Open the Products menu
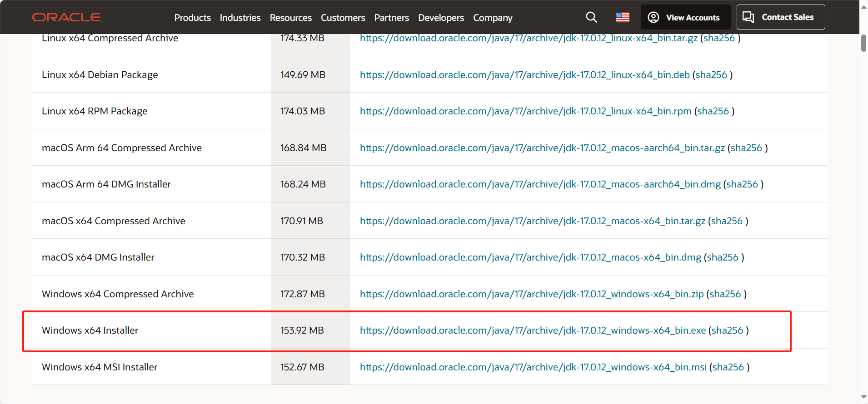This screenshot has height=404, width=868. [x=193, y=18]
